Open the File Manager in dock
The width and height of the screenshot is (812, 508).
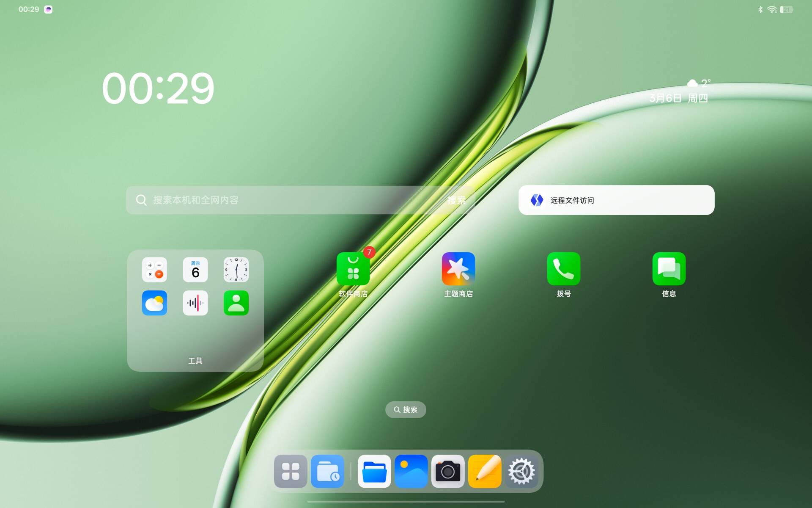pos(374,471)
